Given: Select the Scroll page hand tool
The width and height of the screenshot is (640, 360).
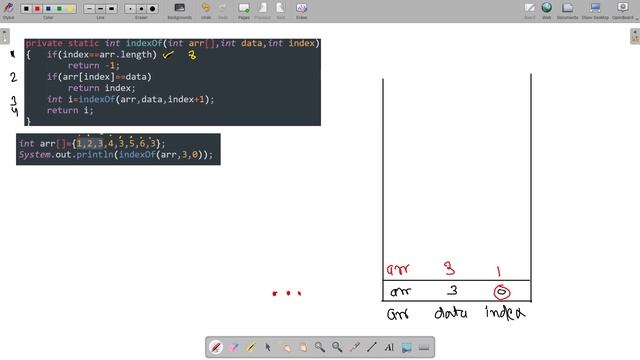Looking at the screenshot, I should pos(302,347).
